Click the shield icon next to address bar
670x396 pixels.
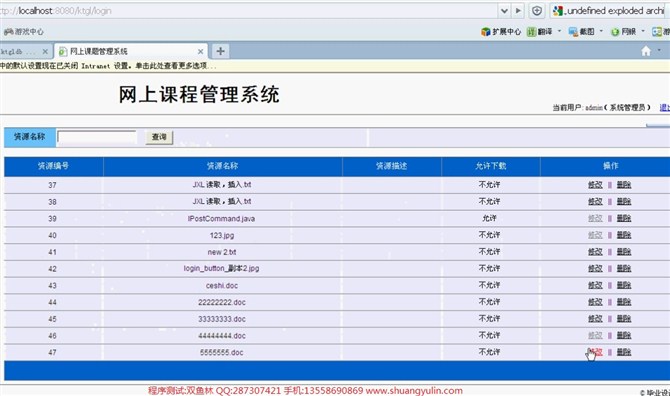[x=537, y=11]
